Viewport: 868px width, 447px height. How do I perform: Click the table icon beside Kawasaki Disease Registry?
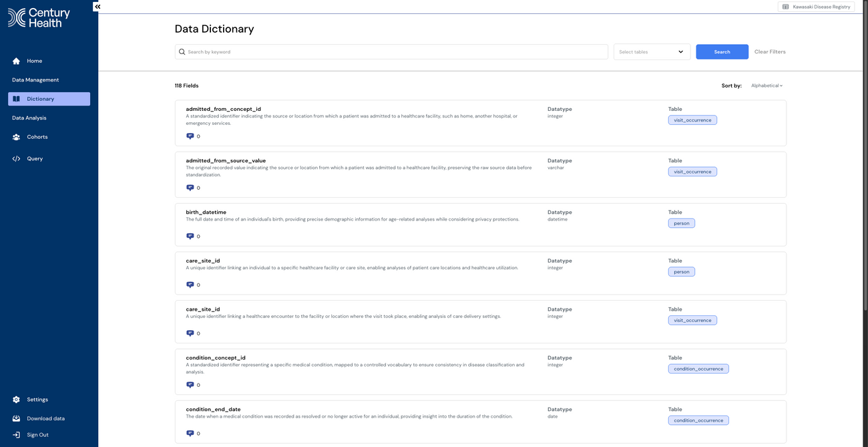[785, 6]
